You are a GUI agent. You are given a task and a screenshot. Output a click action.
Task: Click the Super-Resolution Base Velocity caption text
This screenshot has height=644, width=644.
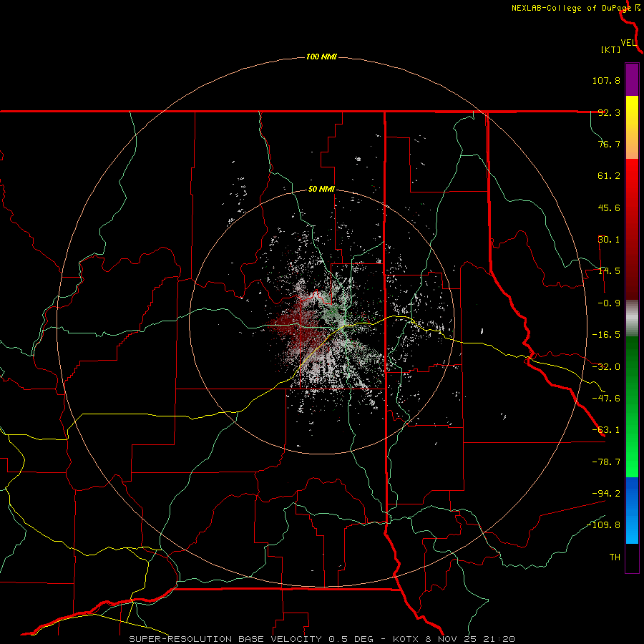pos(227,639)
